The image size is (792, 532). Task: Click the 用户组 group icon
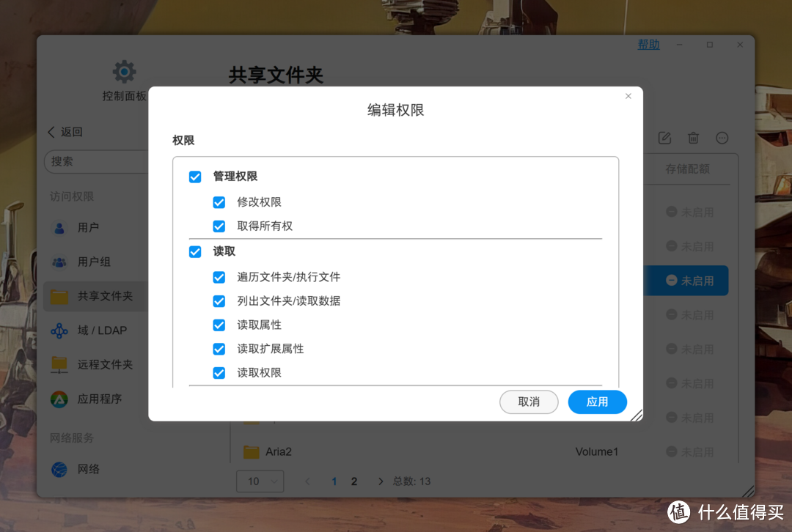click(x=59, y=262)
